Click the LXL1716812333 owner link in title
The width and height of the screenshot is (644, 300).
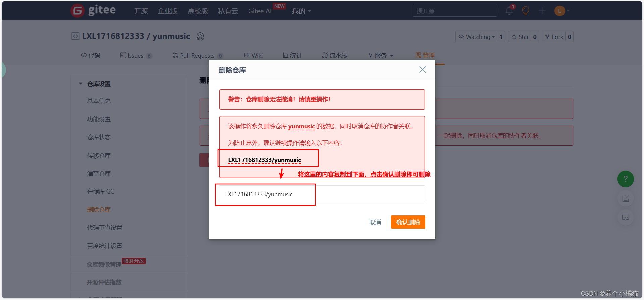coord(113,36)
